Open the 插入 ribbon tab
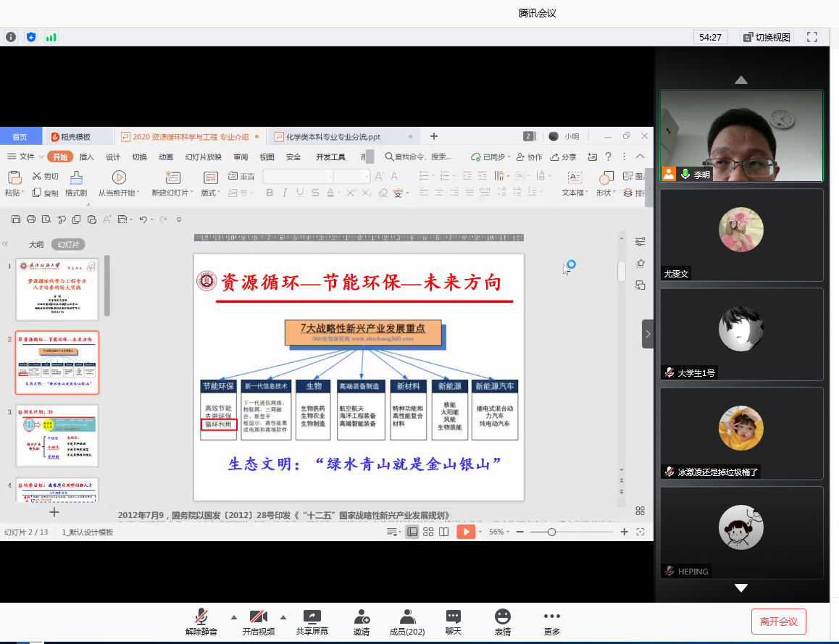The width and height of the screenshot is (839, 644). coord(87,157)
